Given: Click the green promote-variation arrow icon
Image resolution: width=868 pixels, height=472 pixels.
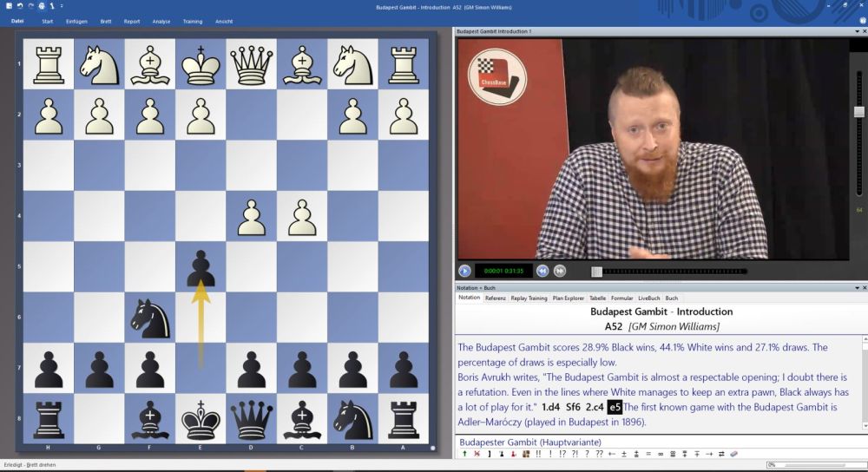Looking at the screenshot, I should click(x=465, y=454).
